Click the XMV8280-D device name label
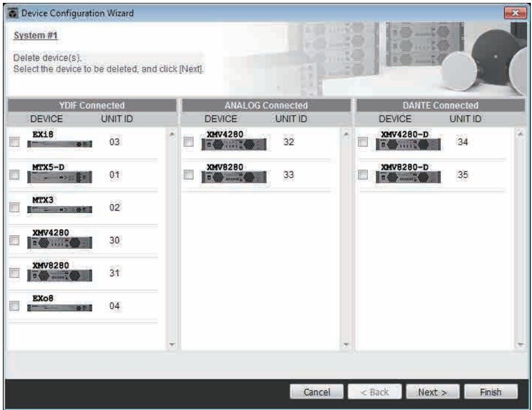Viewport: 532px width, 410px height. coord(405,167)
